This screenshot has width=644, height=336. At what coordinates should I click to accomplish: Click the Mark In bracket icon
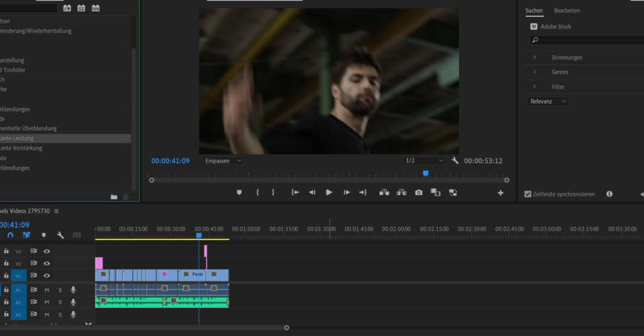coord(257,193)
